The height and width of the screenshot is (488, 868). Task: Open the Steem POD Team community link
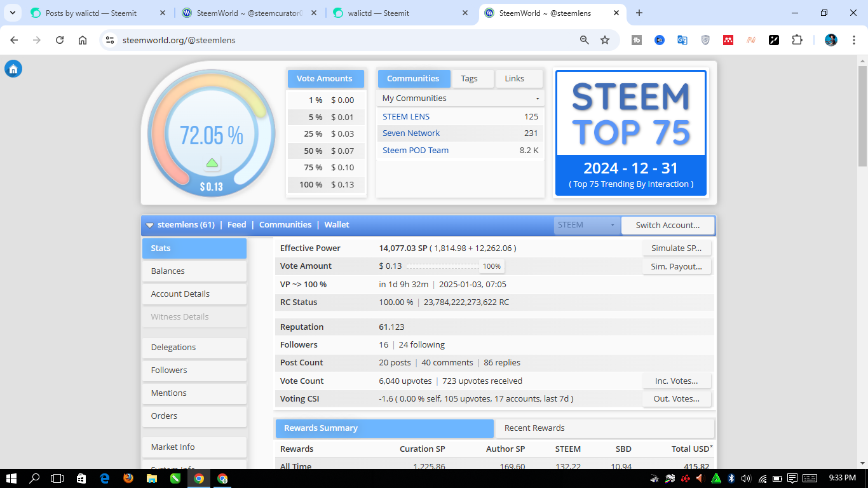point(416,151)
